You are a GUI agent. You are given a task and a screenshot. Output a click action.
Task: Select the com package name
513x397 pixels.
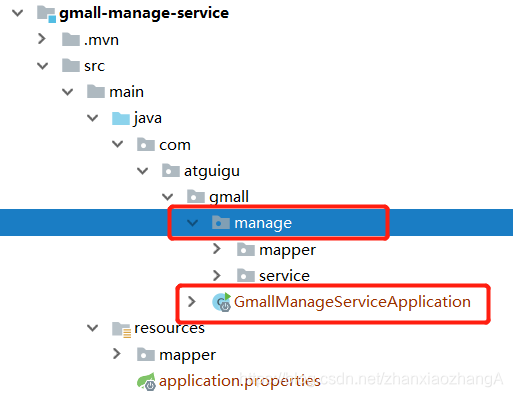point(175,145)
